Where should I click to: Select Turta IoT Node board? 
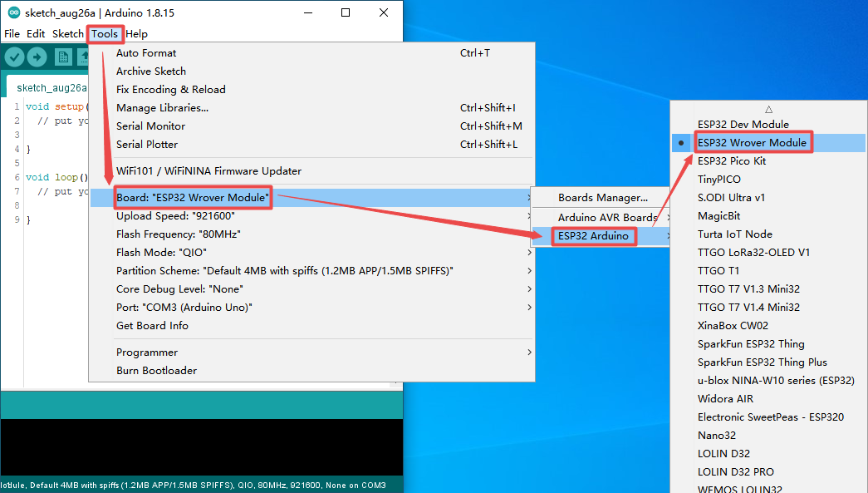pos(768,234)
